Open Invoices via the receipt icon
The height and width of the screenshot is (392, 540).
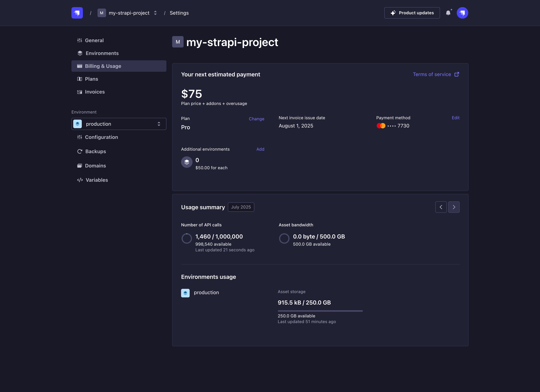(x=80, y=92)
